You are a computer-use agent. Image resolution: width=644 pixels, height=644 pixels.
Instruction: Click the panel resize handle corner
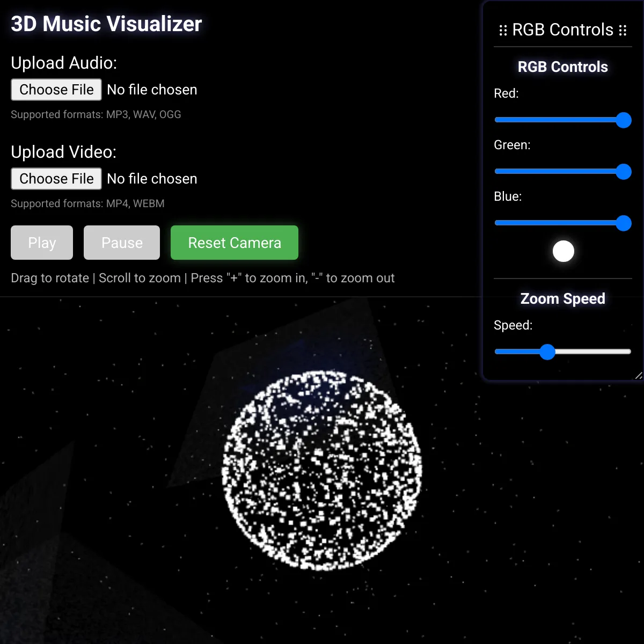click(x=639, y=376)
